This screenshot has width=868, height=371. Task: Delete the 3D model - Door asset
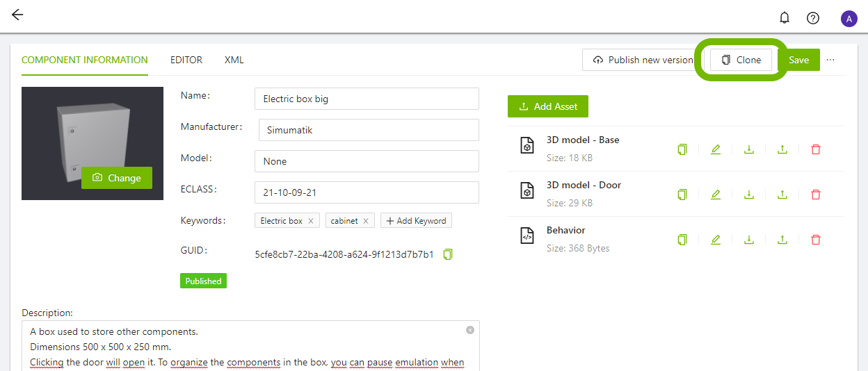[816, 195]
